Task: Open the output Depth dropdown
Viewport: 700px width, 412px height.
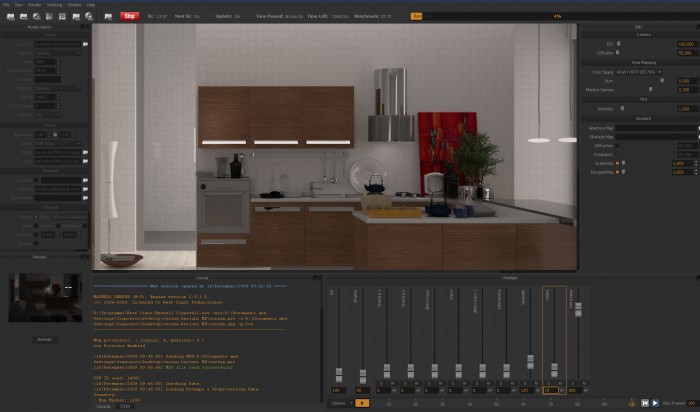Action: click(x=58, y=144)
